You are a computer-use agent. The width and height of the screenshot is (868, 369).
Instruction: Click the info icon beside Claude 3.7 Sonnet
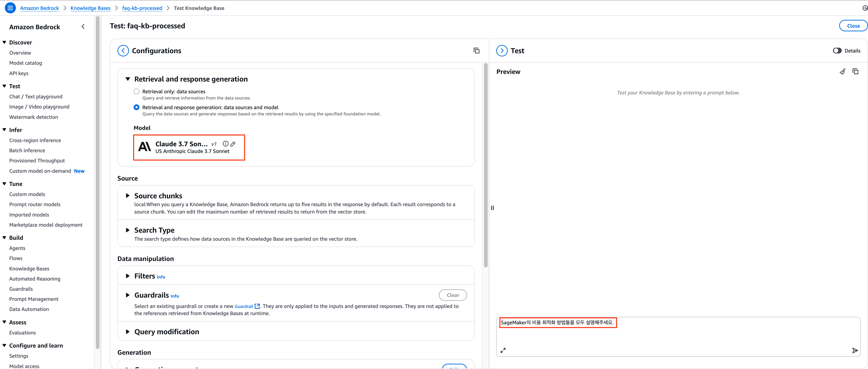pos(226,143)
